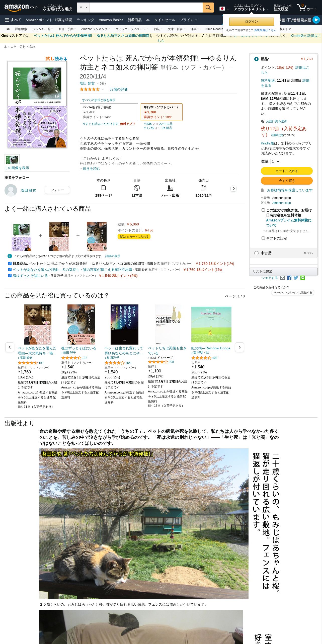The height and width of the screenshot is (644, 322).
Task: Go to previous page of related products carousel
Action: pos(10,347)
